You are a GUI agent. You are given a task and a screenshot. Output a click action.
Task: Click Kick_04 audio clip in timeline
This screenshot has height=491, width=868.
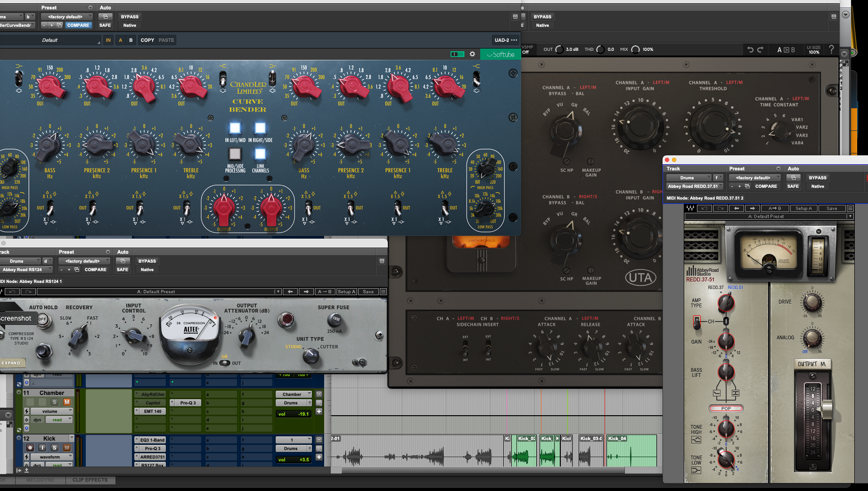tap(631, 451)
